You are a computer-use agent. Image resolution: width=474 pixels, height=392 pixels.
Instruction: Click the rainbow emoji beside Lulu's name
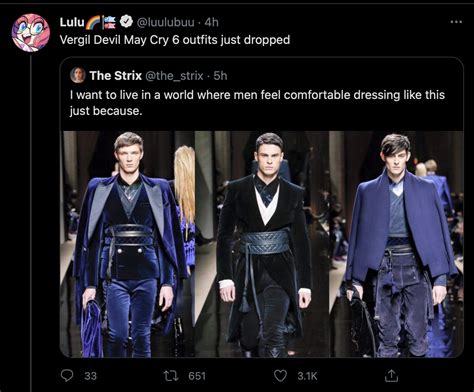click(93, 22)
